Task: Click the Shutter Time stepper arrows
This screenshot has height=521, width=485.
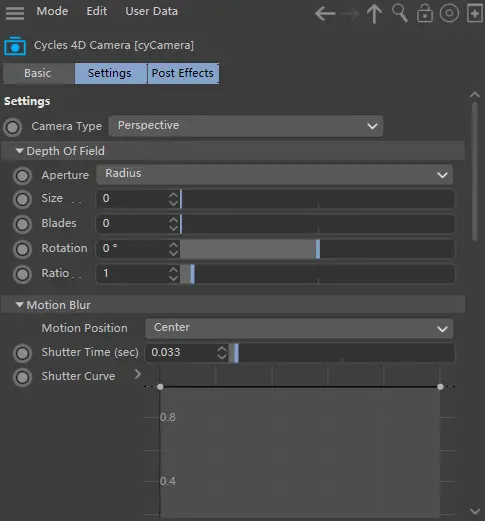Action: pos(222,353)
